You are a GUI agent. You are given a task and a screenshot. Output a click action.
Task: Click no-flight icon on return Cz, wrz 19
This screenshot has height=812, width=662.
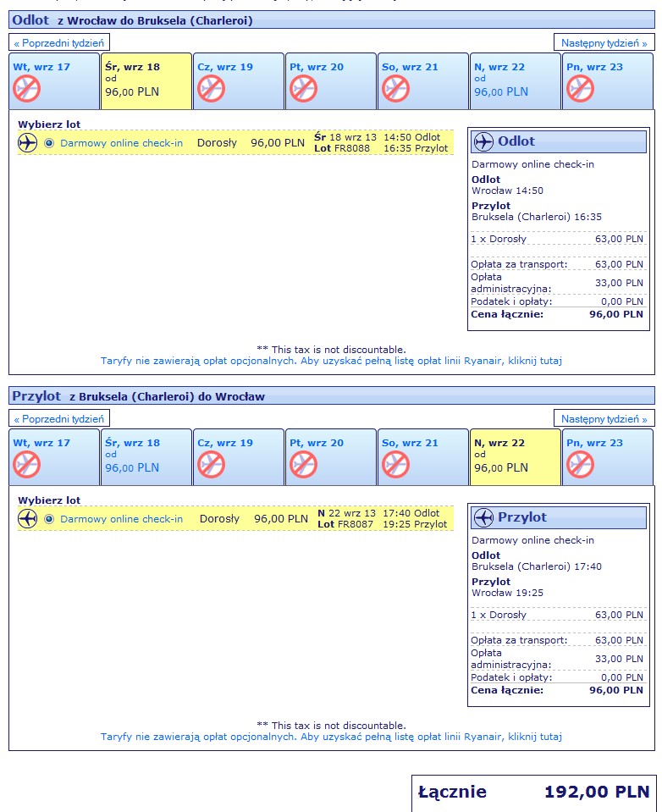[x=211, y=465]
